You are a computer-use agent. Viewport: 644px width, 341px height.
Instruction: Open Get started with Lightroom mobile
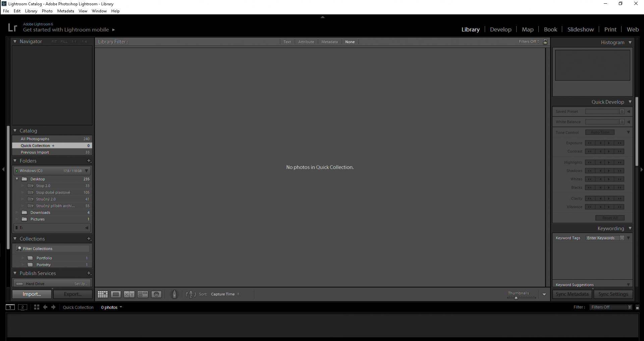pyautogui.click(x=69, y=30)
